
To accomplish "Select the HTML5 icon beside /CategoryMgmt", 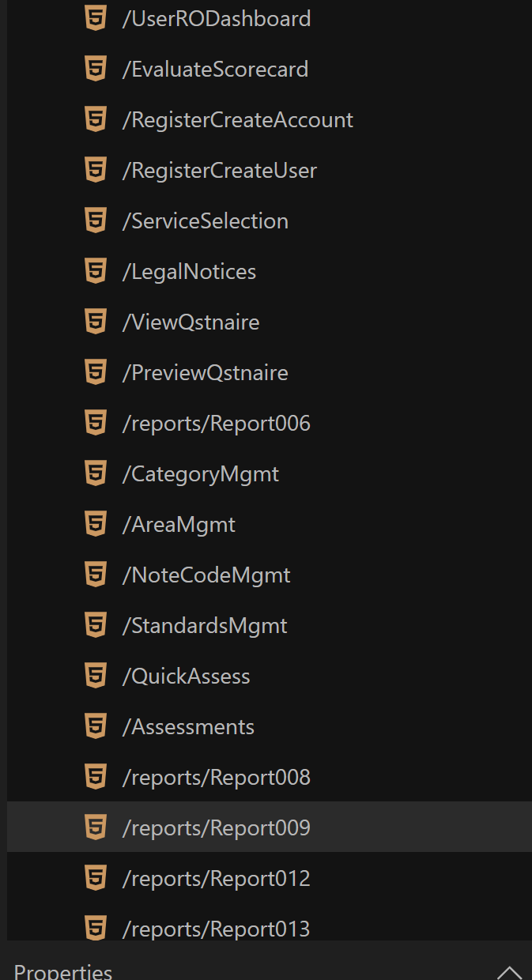I will 96,474.
